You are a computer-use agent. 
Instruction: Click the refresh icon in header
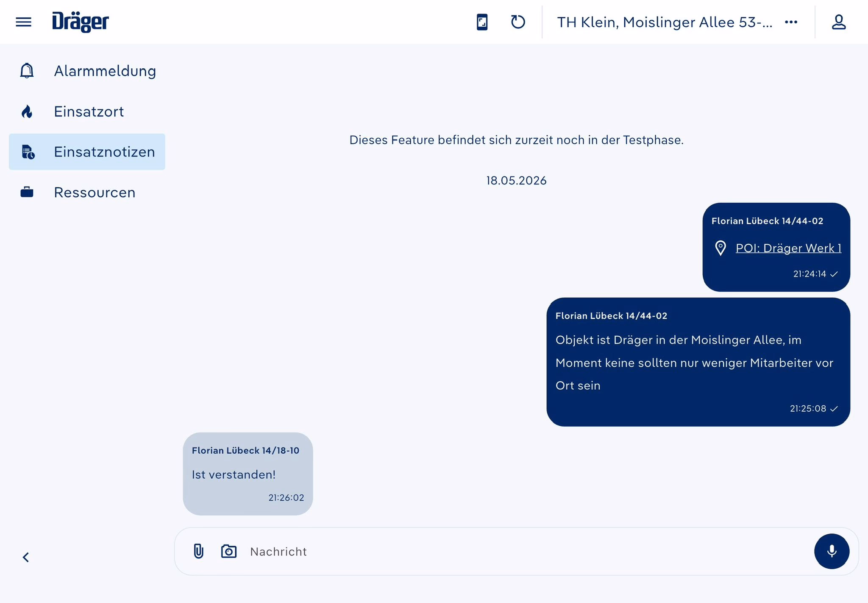click(518, 22)
